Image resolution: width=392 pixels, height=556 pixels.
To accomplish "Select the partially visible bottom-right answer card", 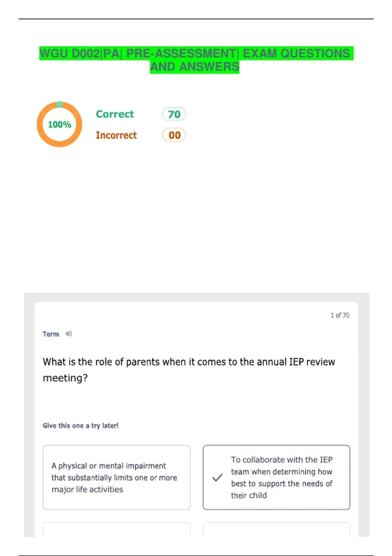I will coord(276,530).
